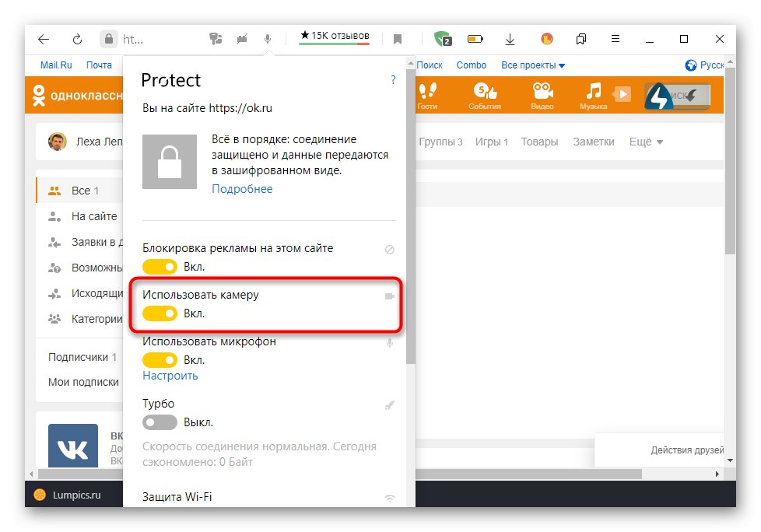Toggle Блокировка рекламы на этом сайте switch
The height and width of the screenshot is (532, 761).
(x=160, y=267)
